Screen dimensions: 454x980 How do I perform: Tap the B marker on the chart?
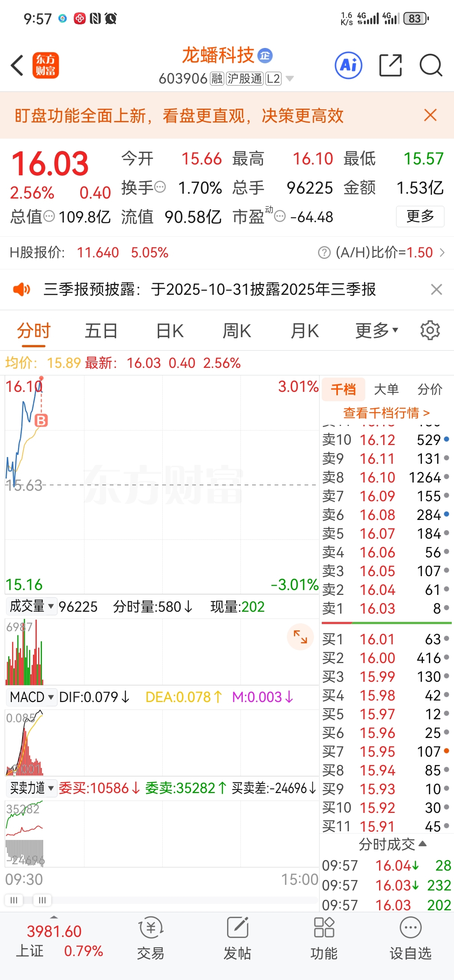41,420
